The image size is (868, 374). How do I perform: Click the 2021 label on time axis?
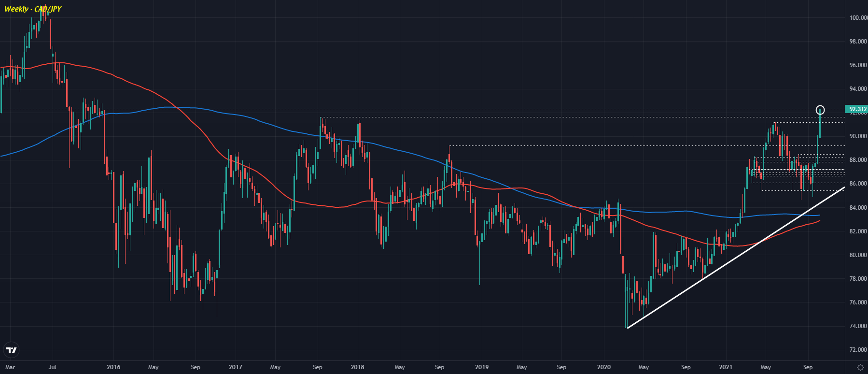coord(726,367)
